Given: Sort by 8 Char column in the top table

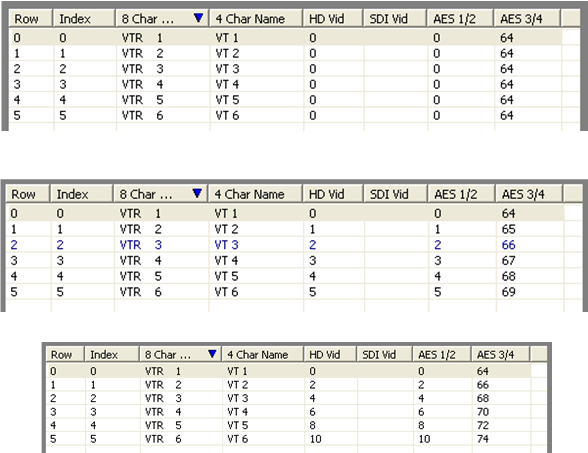Looking at the screenshot, I should pos(162,18).
